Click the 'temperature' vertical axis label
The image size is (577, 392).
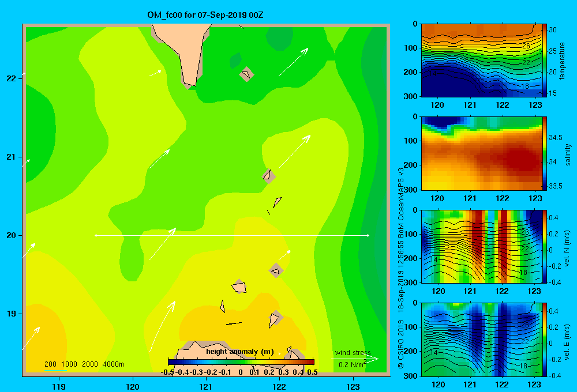(x=562, y=61)
